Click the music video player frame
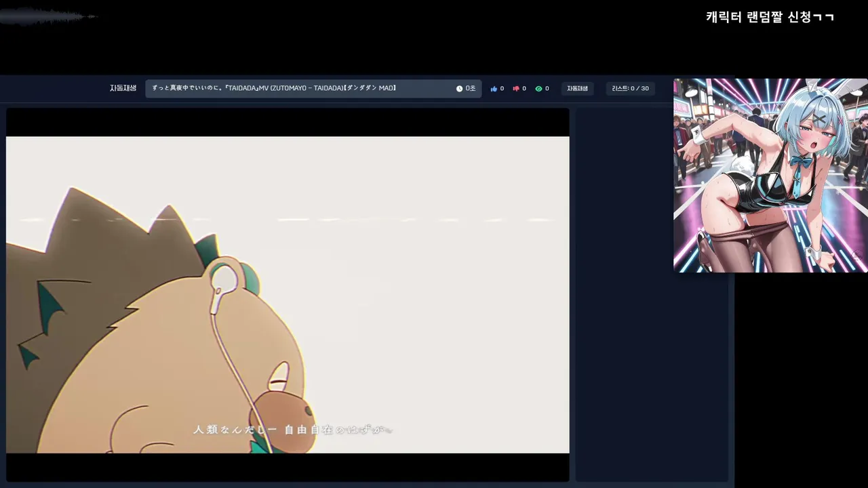Screen dimensions: 868x488 pos(288,295)
